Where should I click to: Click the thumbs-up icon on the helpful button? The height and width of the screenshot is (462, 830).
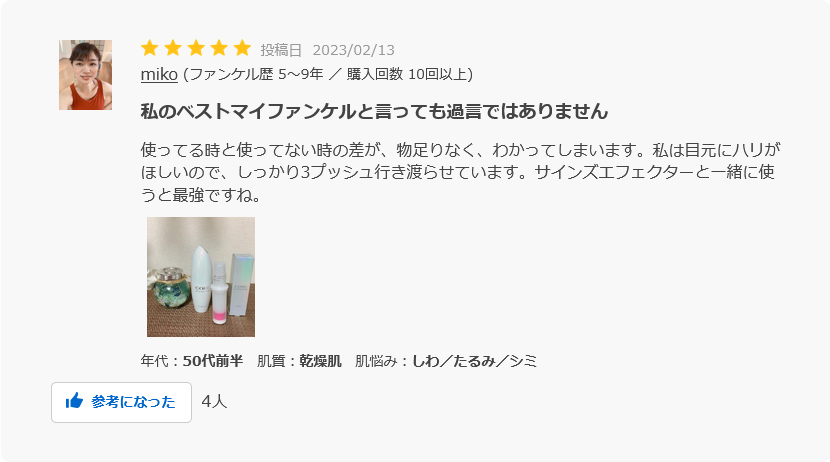tap(75, 401)
